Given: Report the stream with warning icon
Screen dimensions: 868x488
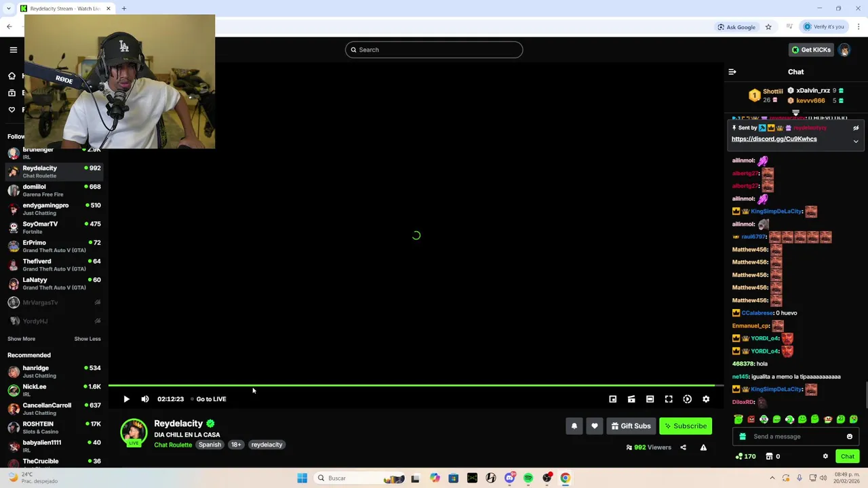Looking at the screenshot, I should (703, 447).
